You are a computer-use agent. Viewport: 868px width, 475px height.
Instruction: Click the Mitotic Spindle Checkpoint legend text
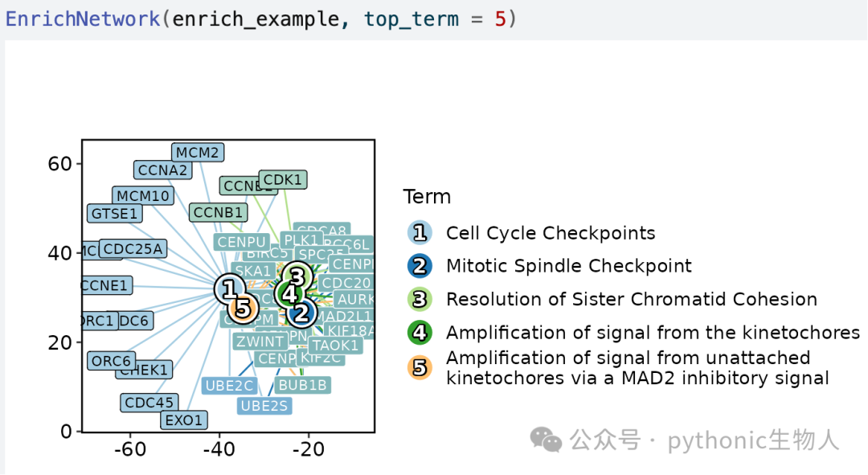[569, 266]
